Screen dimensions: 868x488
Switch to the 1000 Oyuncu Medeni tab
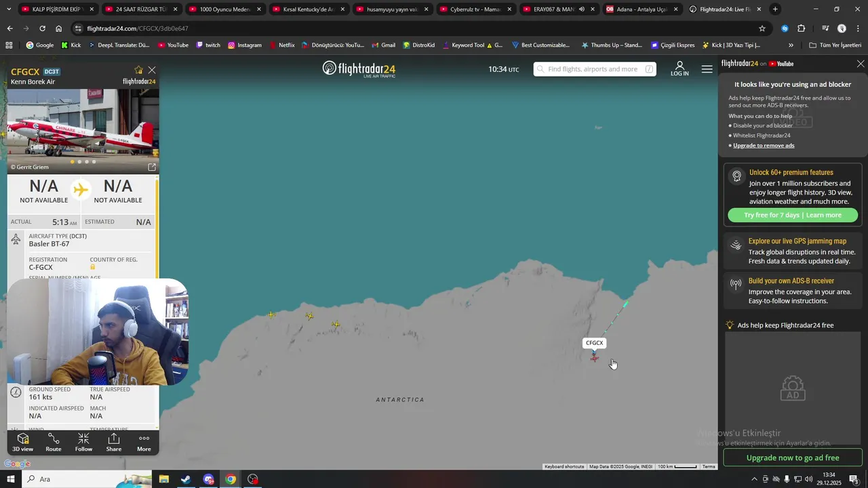coord(224,9)
